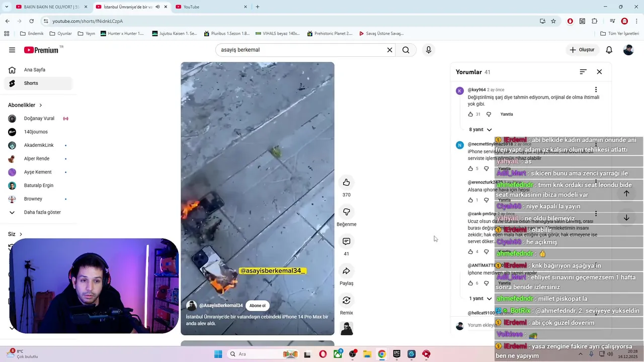This screenshot has width=644, height=362.
Task: Open Ayşe Kement subscription
Action: (38, 172)
